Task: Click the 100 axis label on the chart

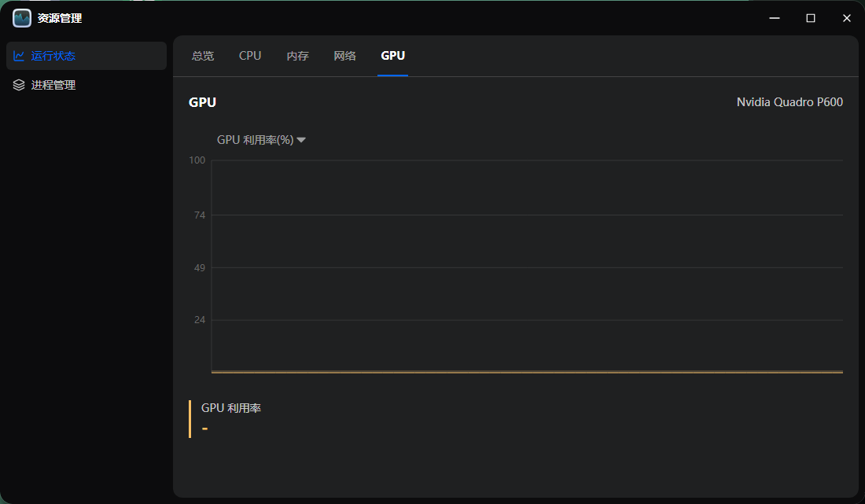Action: pos(197,160)
